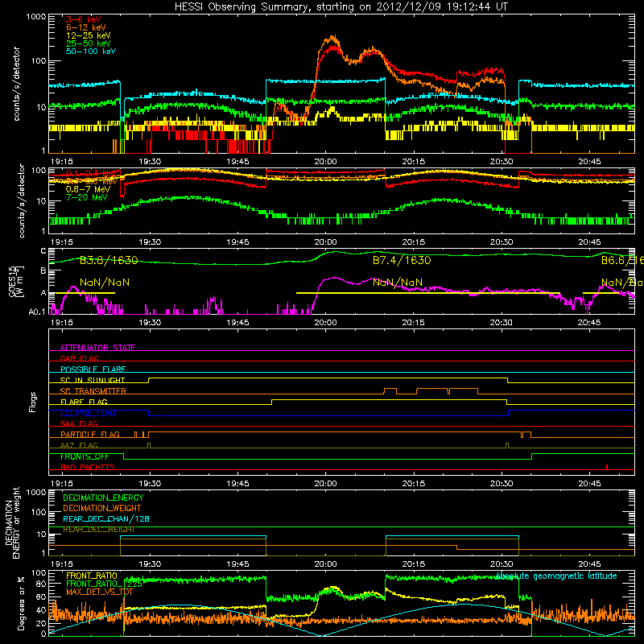Select the red 3-6 keV legend label
644x644 pixels.
tap(84, 19)
